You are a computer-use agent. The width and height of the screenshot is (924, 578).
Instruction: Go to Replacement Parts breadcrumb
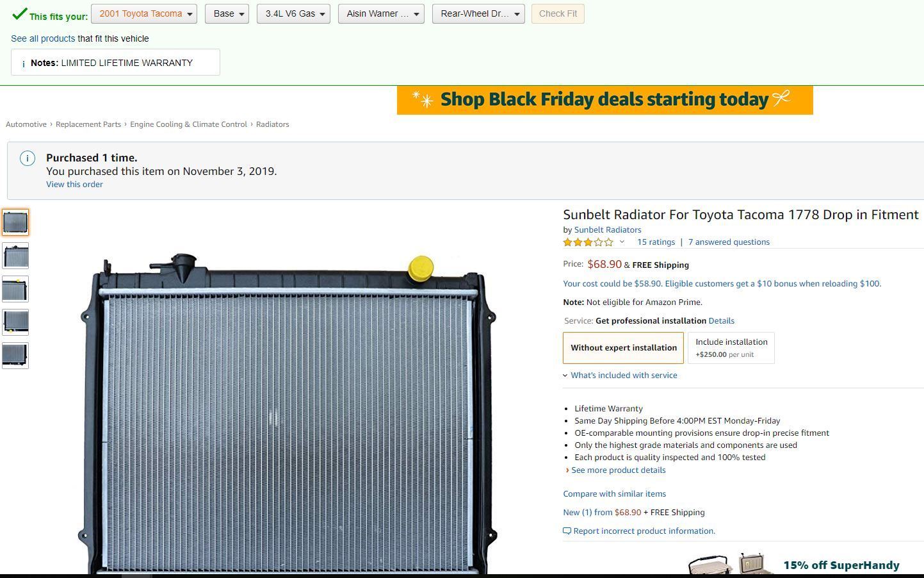pos(88,124)
